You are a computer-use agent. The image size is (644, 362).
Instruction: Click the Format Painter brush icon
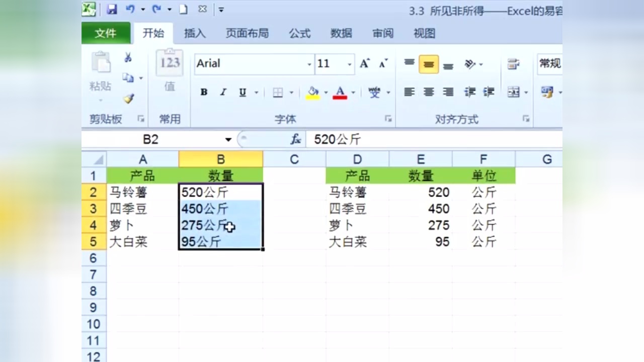[129, 99]
